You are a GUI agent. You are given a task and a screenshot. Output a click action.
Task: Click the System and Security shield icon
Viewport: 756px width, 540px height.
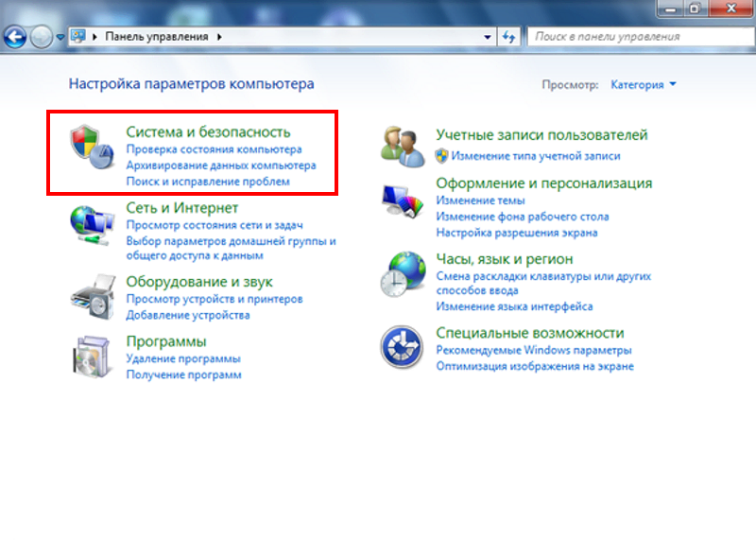tap(92, 147)
